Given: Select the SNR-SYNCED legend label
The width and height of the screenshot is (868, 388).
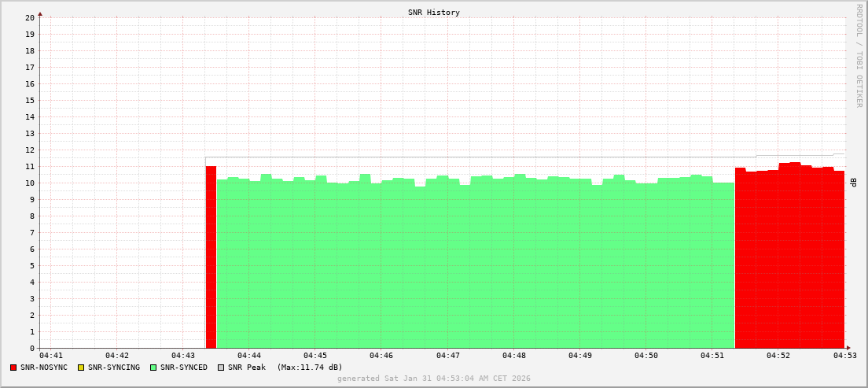Looking at the screenshot, I should pos(184,368).
